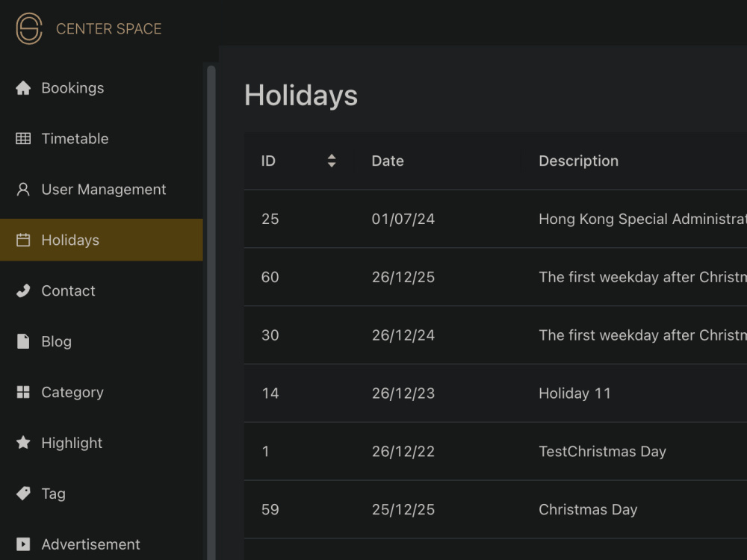This screenshot has width=747, height=560.
Task: Click the Holidays page heading
Action: [x=300, y=96]
